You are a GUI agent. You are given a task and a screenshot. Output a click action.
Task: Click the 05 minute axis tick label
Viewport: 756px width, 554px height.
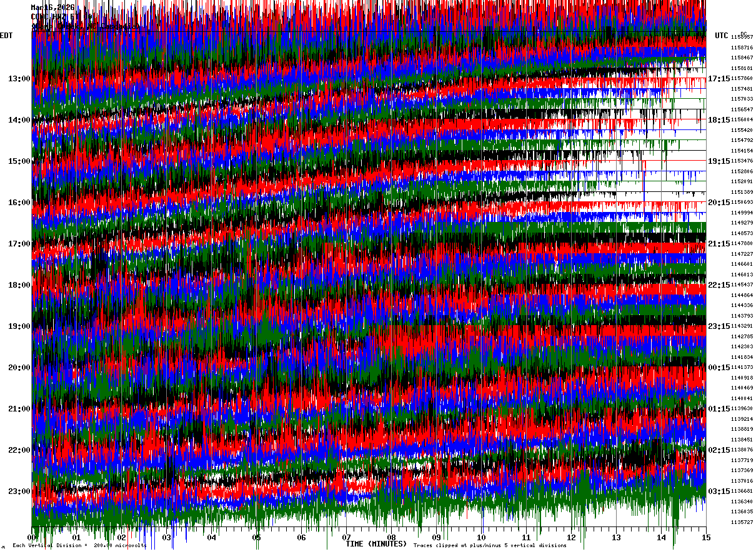coord(257,537)
